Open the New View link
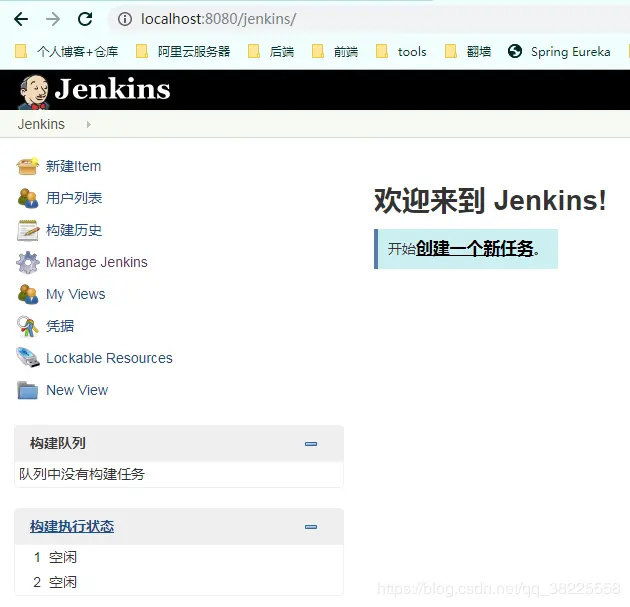 77,390
